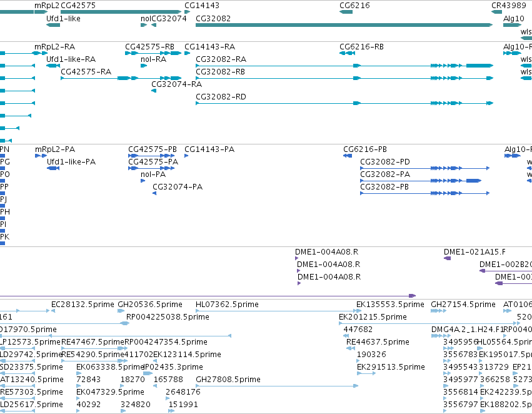This screenshot has width=532, height=414.
Task: Select the long CG32082 gene span bar
Action: (344, 25)
